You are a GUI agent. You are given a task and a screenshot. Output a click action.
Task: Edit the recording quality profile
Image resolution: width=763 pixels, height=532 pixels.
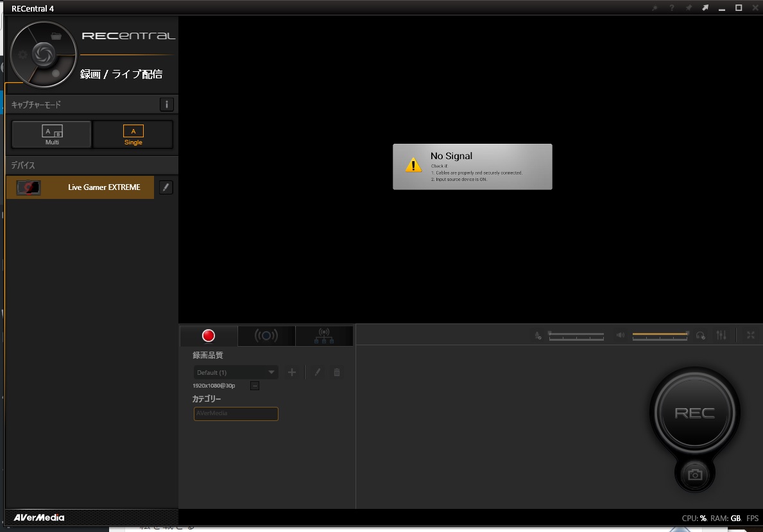(x=317, y=372)
